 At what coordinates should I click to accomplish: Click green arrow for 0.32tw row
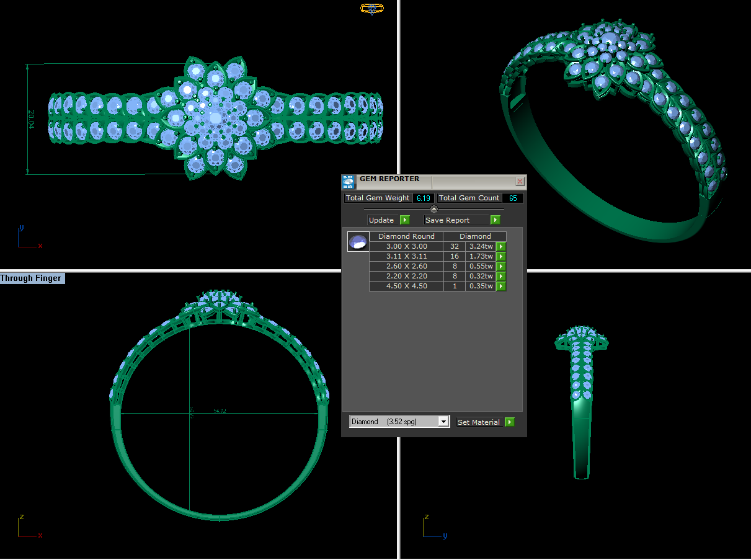[501, 276]
